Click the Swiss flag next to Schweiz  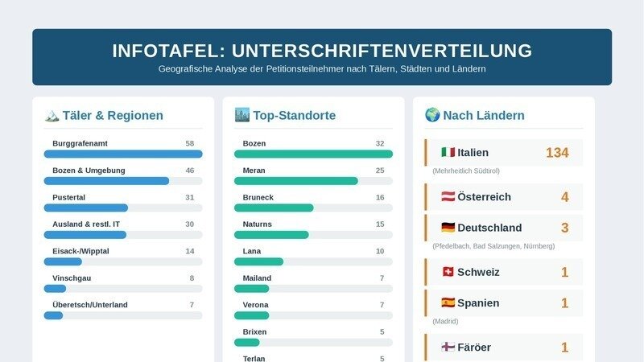click(448, 272)
